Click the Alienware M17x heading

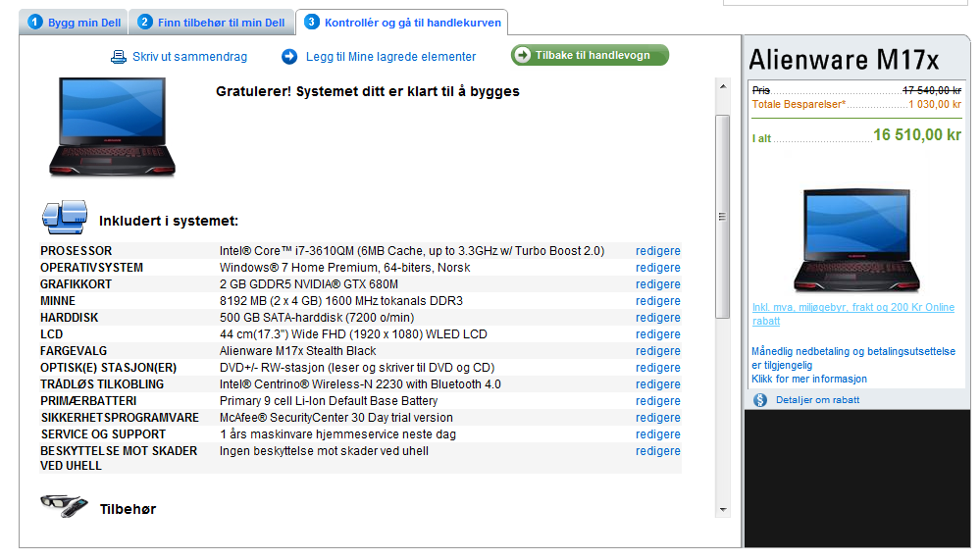pos(844,60)
